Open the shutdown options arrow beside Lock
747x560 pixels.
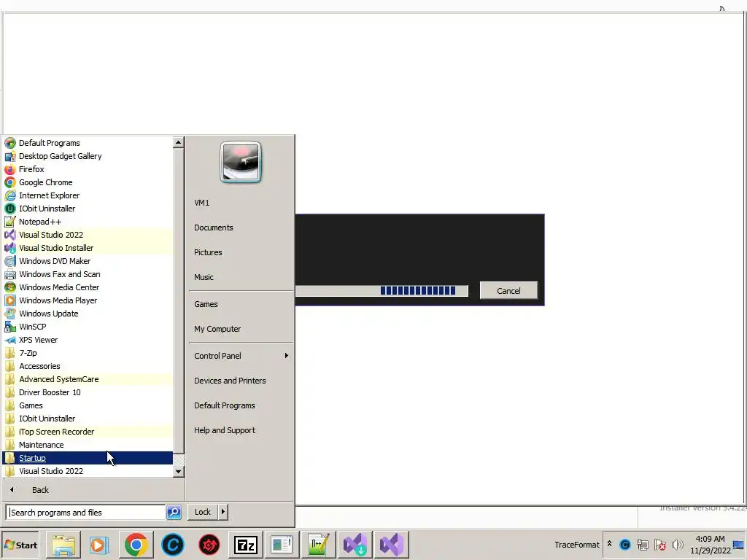(x=223, y=512)
